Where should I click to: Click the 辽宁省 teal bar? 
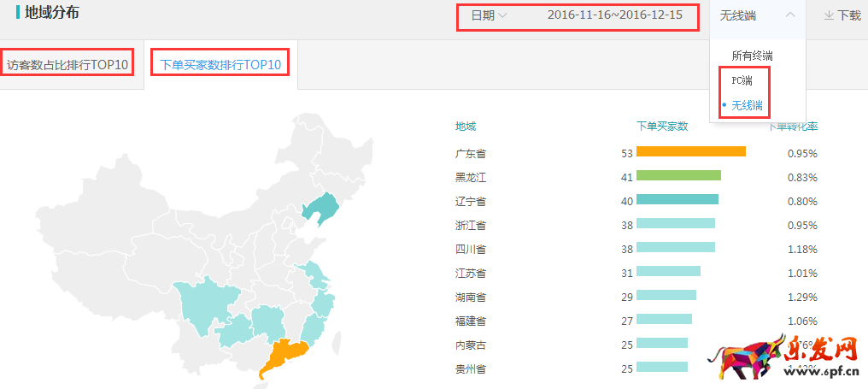677,199
